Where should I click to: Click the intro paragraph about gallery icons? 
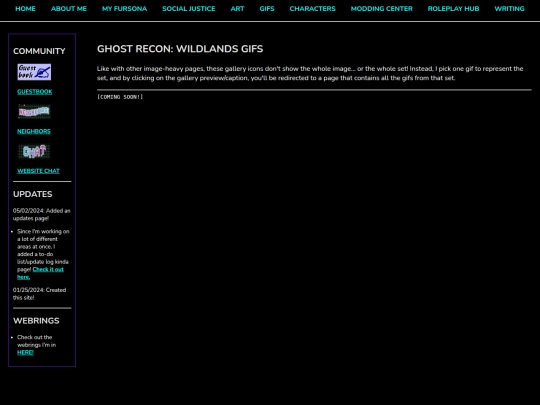[310, 73]
